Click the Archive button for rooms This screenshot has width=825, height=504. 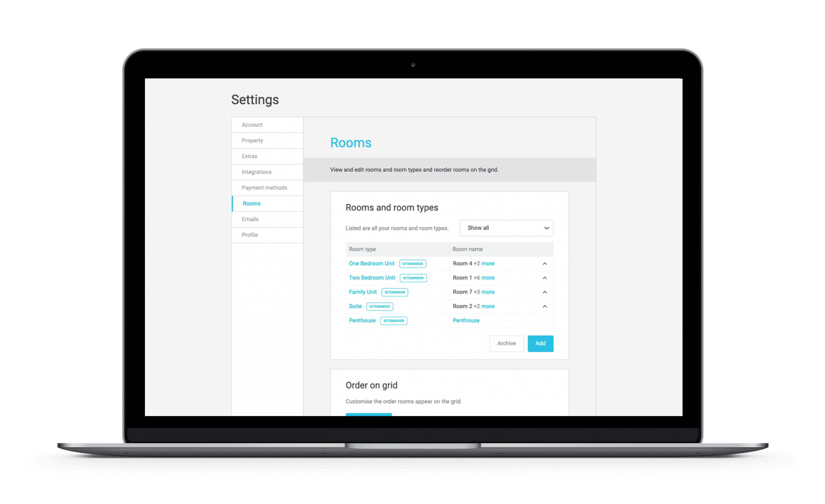506,343
